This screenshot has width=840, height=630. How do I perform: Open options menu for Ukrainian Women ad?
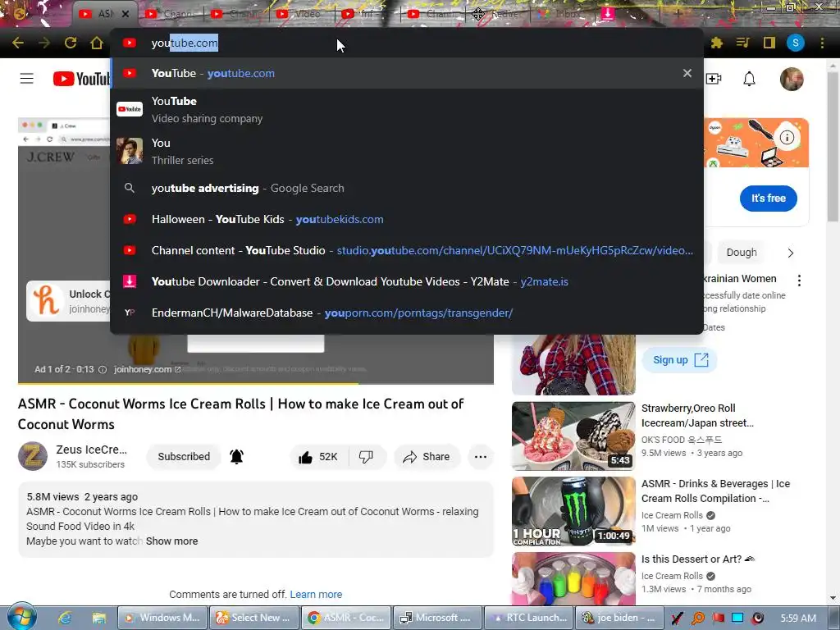[x=799, y=281]
